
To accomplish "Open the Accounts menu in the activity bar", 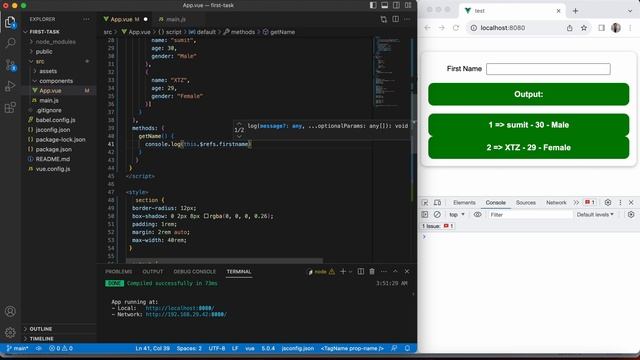I will (x=10, y=311).
